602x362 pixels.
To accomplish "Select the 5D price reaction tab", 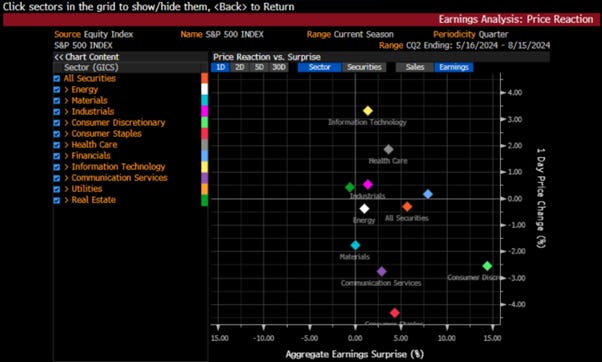I will [259, 67].
